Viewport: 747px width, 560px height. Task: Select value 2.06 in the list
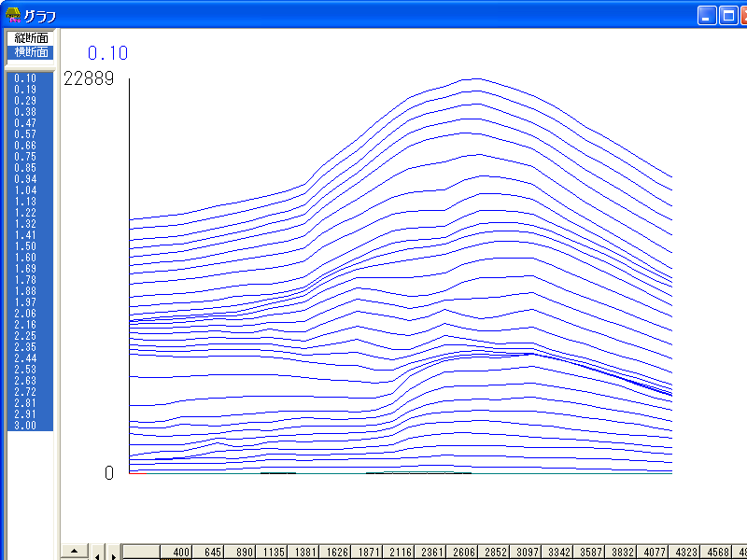click(x=31, y=314)
